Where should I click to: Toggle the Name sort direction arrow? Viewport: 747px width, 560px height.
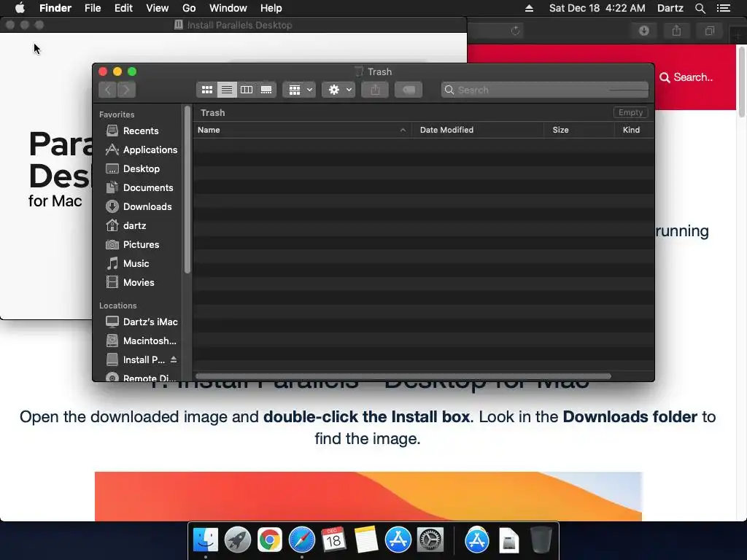pyautogui.click(x=403, y=130)
